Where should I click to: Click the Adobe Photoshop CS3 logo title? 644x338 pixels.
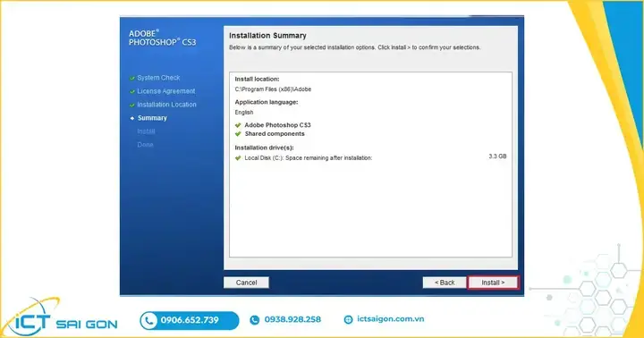162,38
